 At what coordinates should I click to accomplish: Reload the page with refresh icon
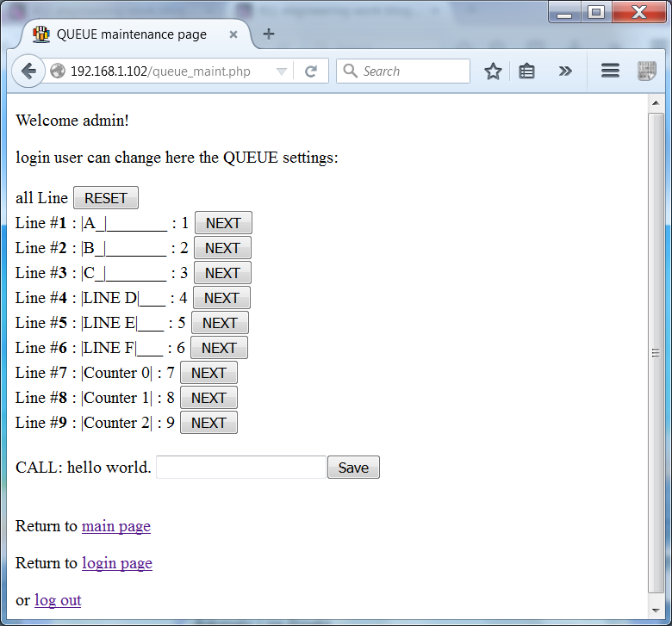click(311, 71)
